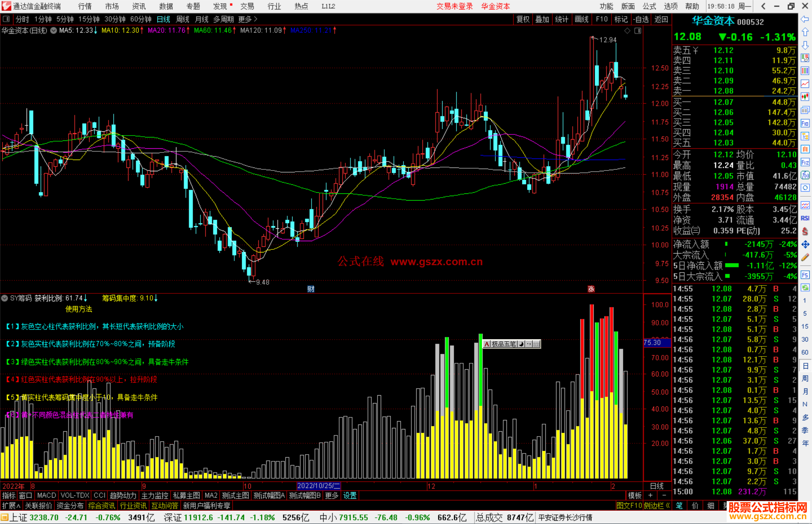Click the 设置 indicator settings link
Viewport: 812px width, 524px height.
(x=350, y=495)
